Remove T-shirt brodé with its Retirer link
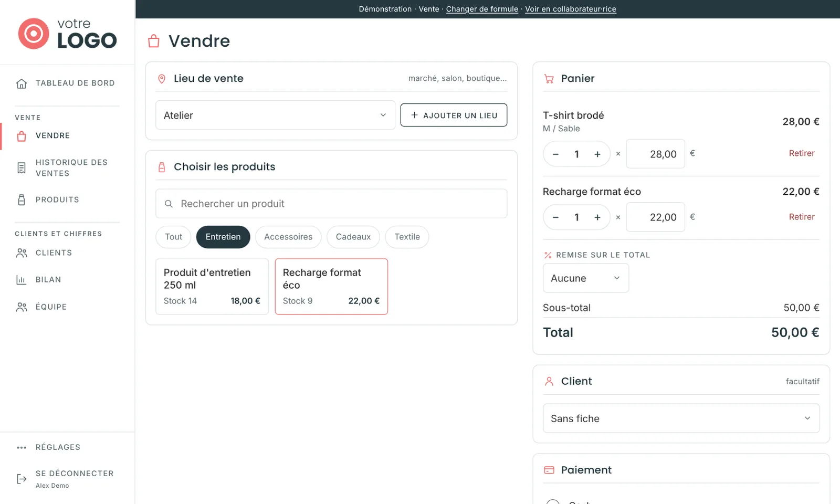 (x=802, y=153)
